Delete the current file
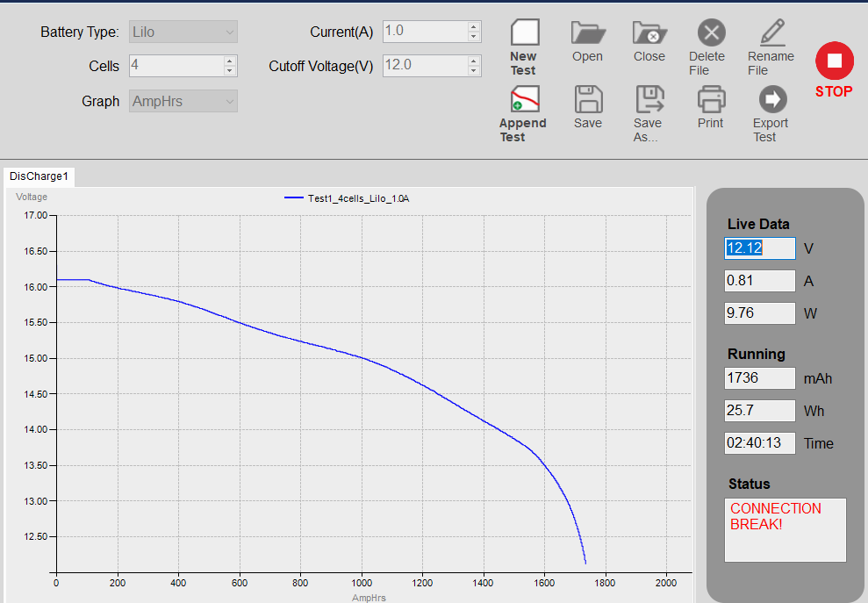This screenshot has height=603, width=868. coord(711,34)
